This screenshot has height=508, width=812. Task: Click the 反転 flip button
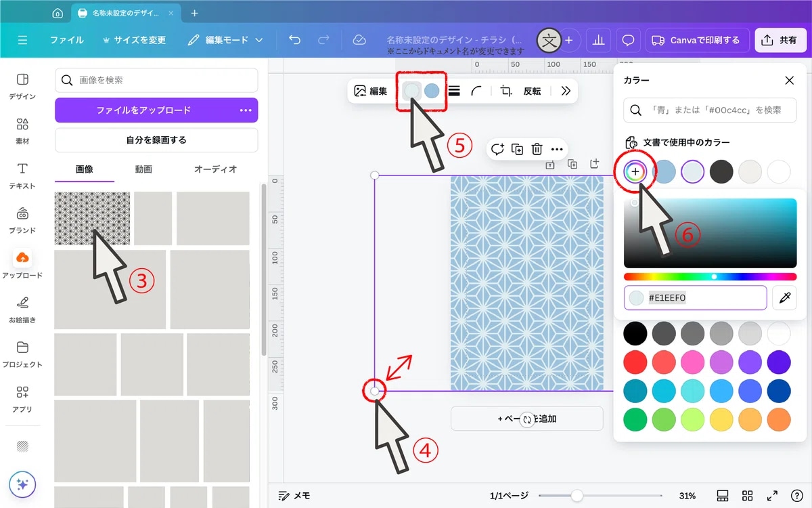532,91
